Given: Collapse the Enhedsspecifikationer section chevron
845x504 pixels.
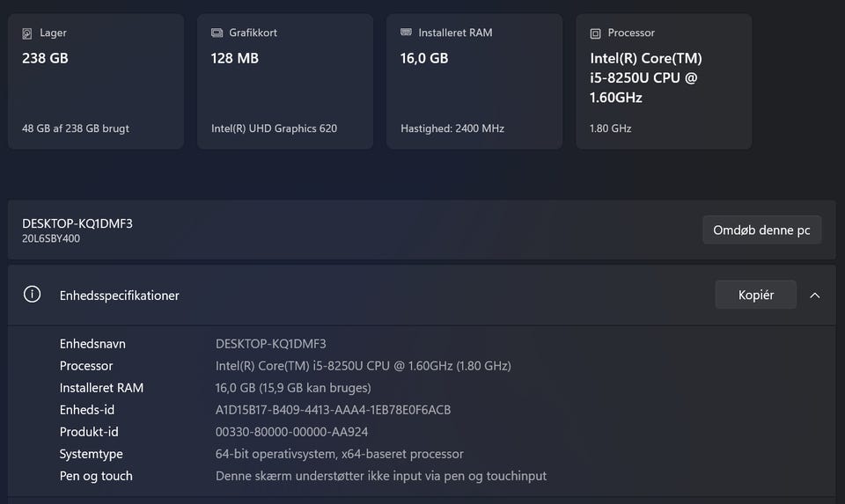Looking at the screenshot, I should click(x=814, y=296).
